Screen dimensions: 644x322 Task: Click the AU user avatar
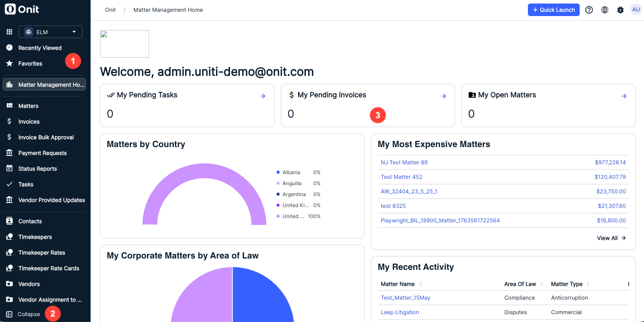point(636,9)
